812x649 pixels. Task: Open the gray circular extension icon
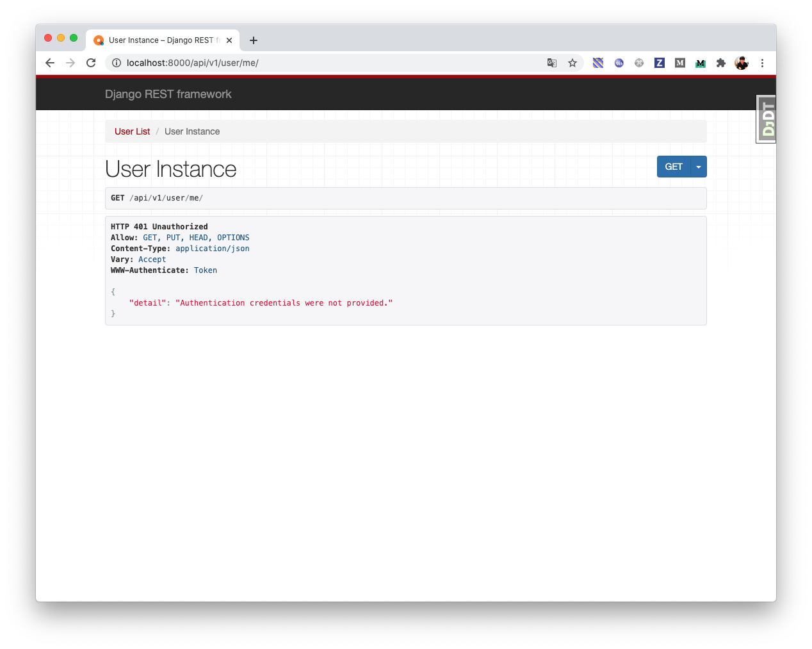(639, 63)
